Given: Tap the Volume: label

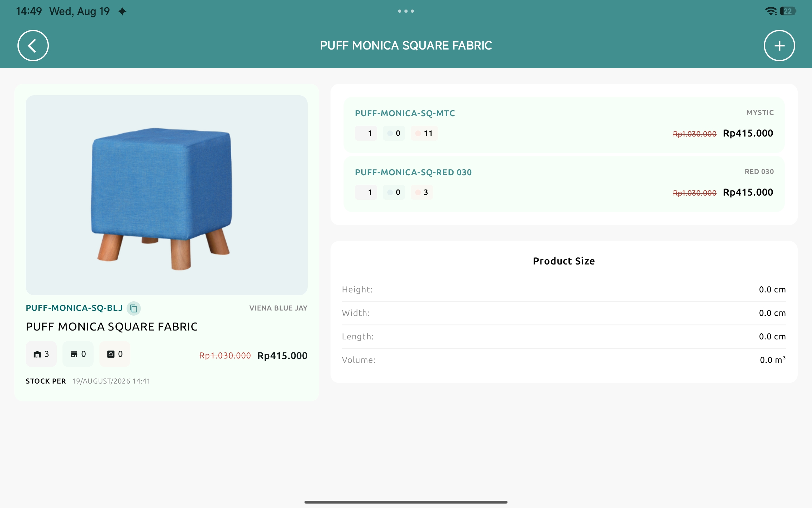Looking at the screenshot, I should (358, 360).
